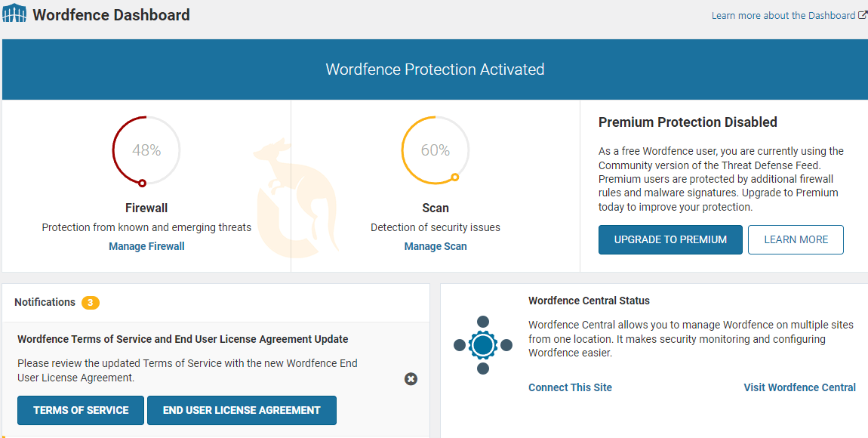Image resolution: width=868 pixels, height=438 pixels.
Task: Click the Scan detection progress ring
Action: [x=436, y=150]
